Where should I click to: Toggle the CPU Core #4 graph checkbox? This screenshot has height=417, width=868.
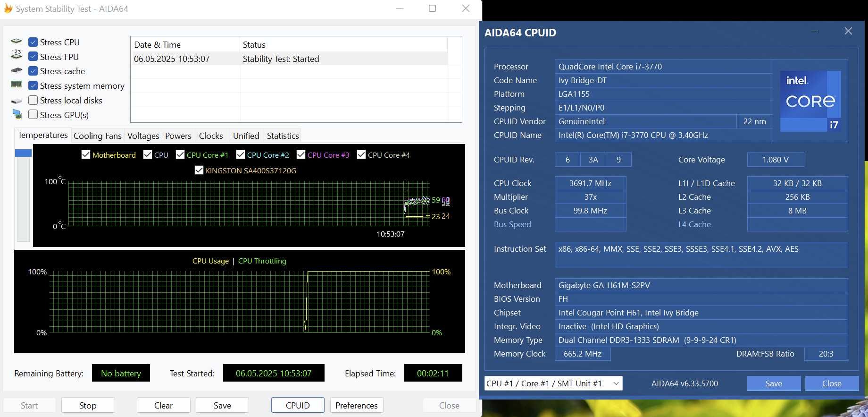pyautogui.click(x=361, y=154)
